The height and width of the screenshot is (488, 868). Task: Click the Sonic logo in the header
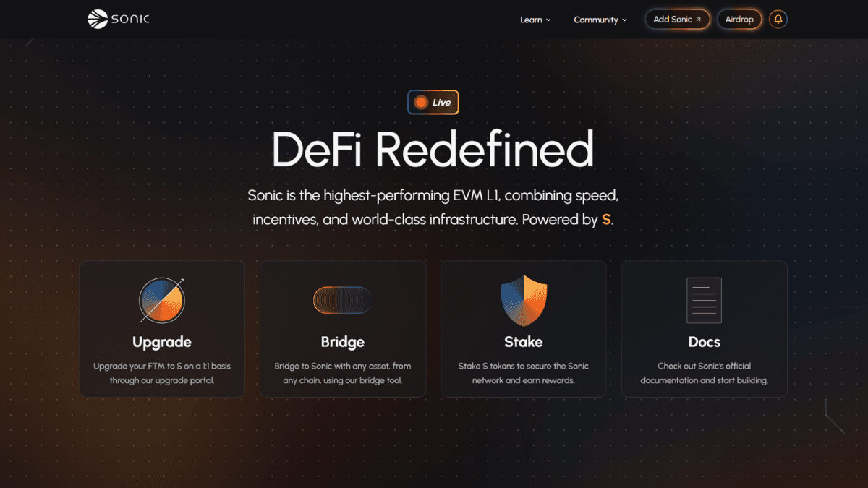click(x=119, y=20)
